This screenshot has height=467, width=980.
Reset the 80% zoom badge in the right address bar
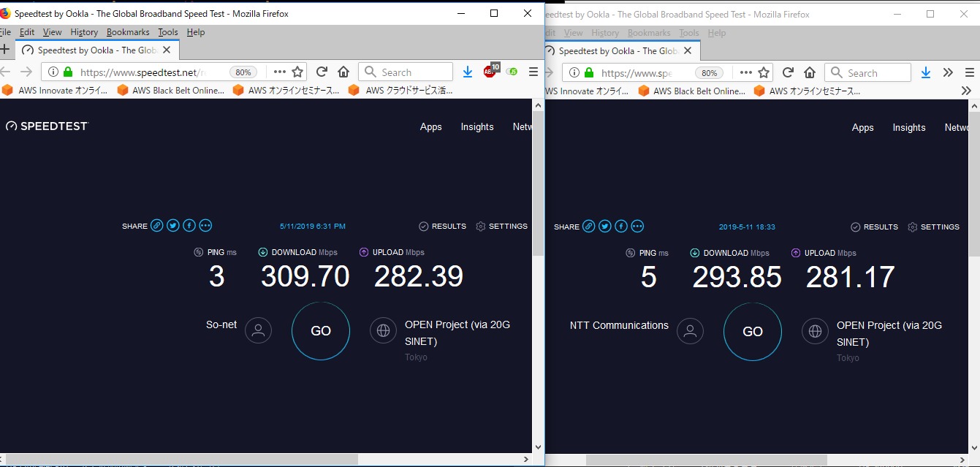(709, 73)
